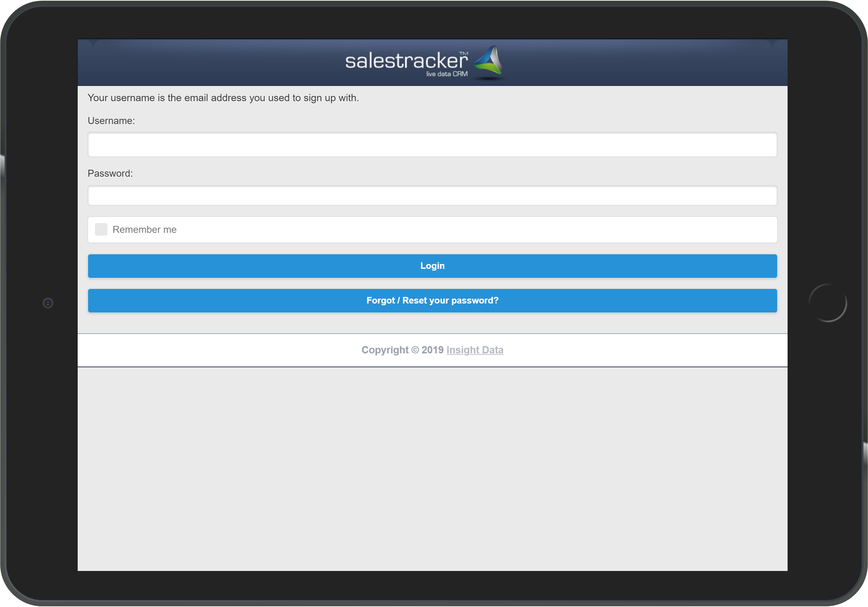Click inside the Password input field
This screenshot has height=607, width=868.
[x=432, y=196]
